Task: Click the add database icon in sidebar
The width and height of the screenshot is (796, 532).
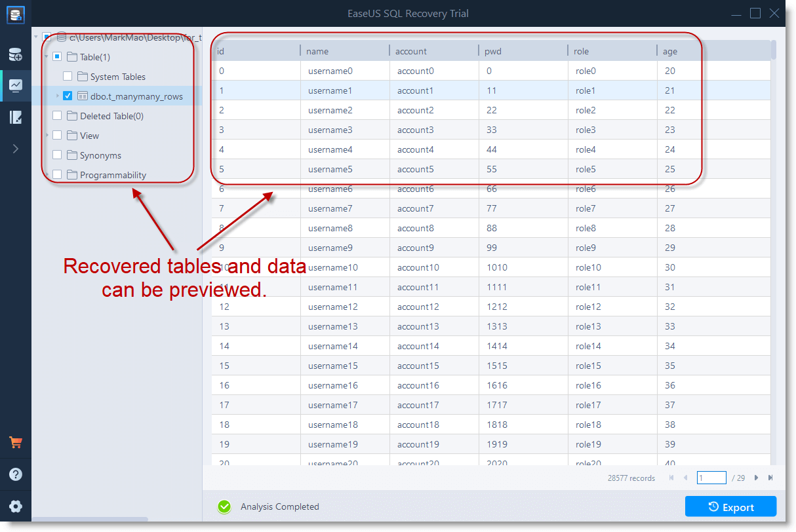Action: 16,54
